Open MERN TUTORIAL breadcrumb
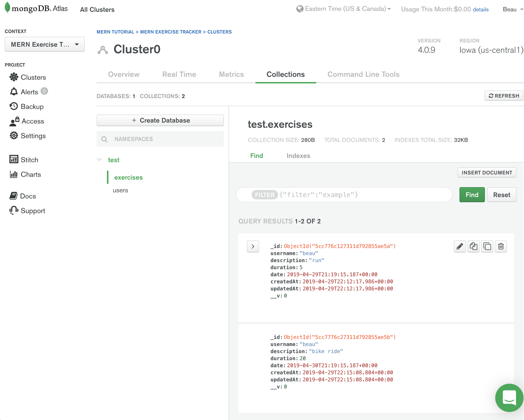The width and height of the screenshot is (524, 420). tap(115, 32)
